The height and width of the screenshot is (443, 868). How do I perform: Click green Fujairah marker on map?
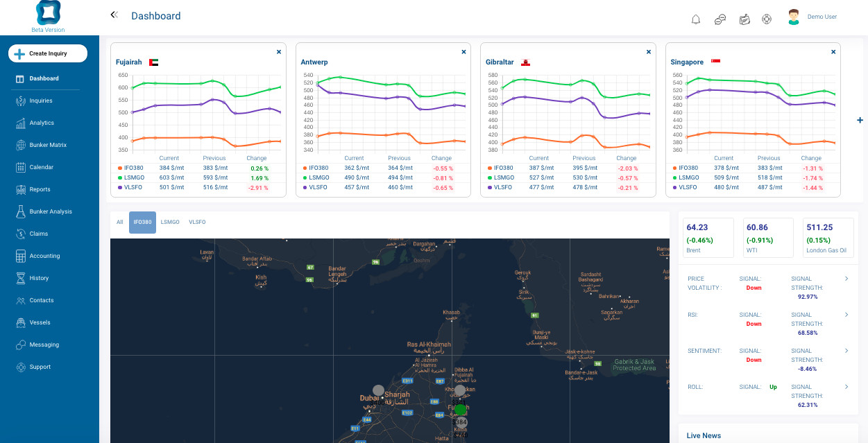[460, 409]
